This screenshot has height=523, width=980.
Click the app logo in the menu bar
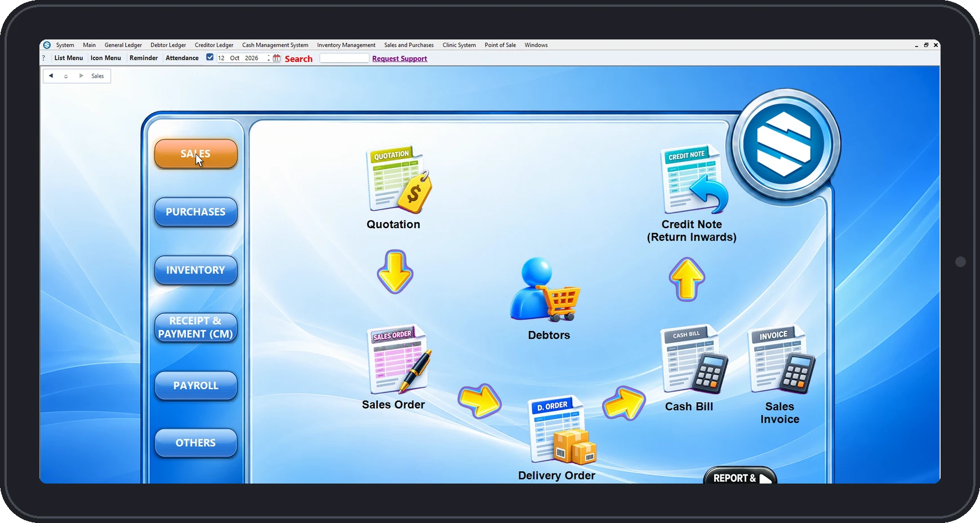47,45
